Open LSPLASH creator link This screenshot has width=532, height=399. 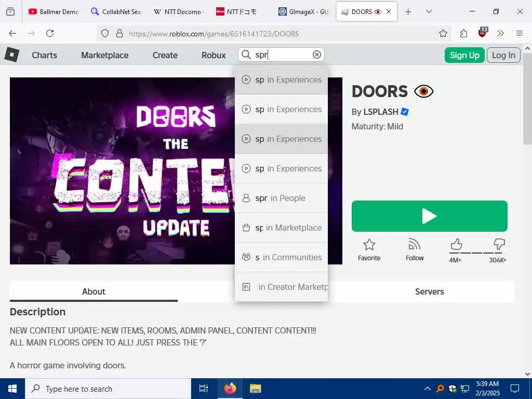[380, 112]
